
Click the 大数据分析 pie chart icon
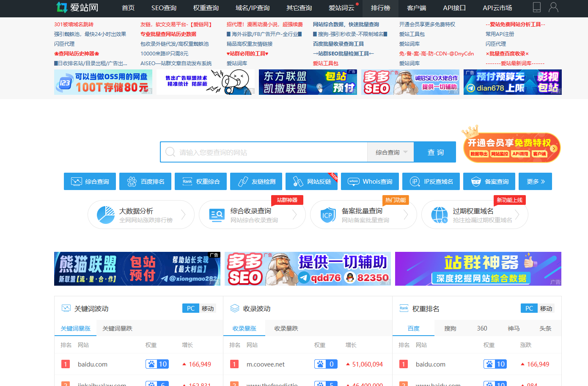pyautogui.click(x=106, y=215)
